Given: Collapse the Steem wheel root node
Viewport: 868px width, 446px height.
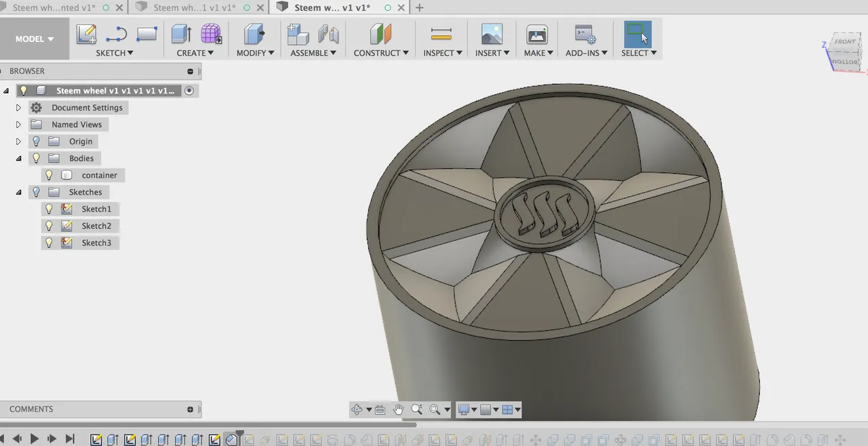Looking at the screenshot, I should pos(6,91).
